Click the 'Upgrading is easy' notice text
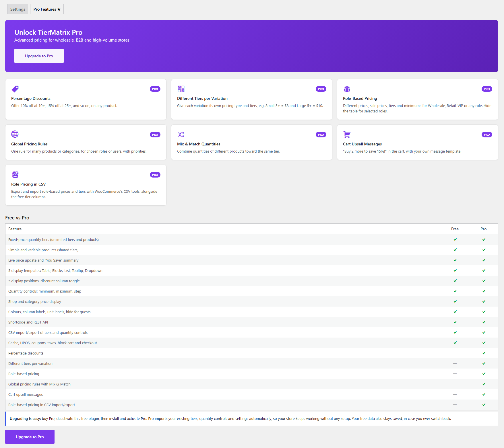504x448 pixels. coord(230,419)
